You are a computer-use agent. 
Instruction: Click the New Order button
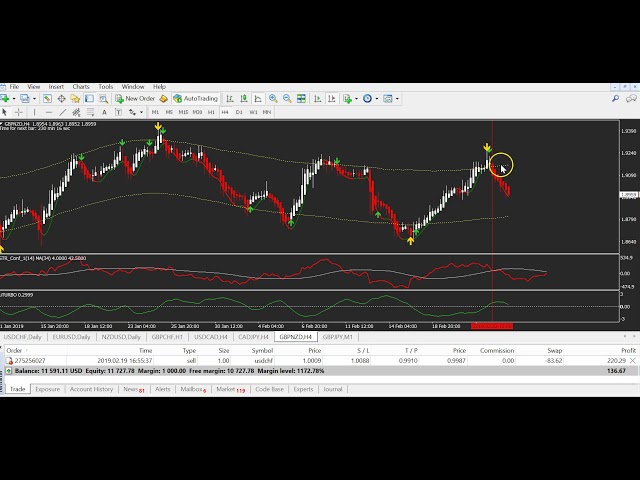(135, 99)
